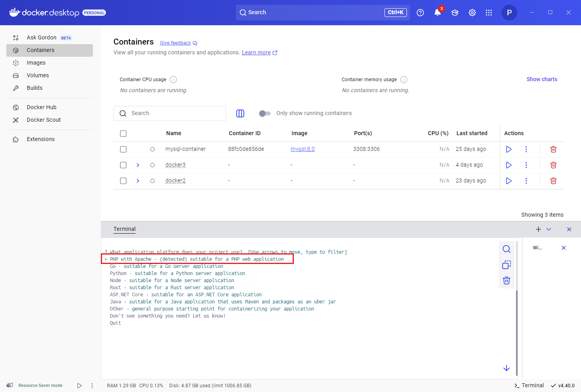The height and width of the screenshot is (392, 581).
Task: Delete docker2 with trash icon
Action: pyautogui.click(x=553, y=181)
